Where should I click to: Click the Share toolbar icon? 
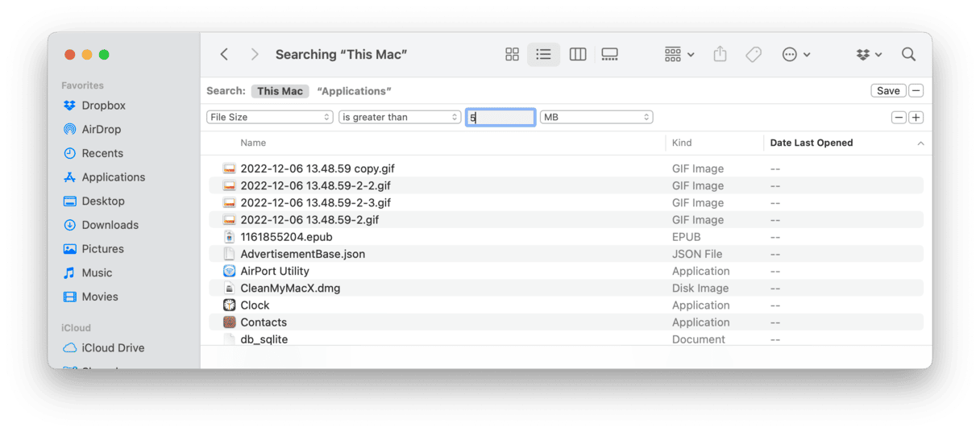(x=720, y=55)
